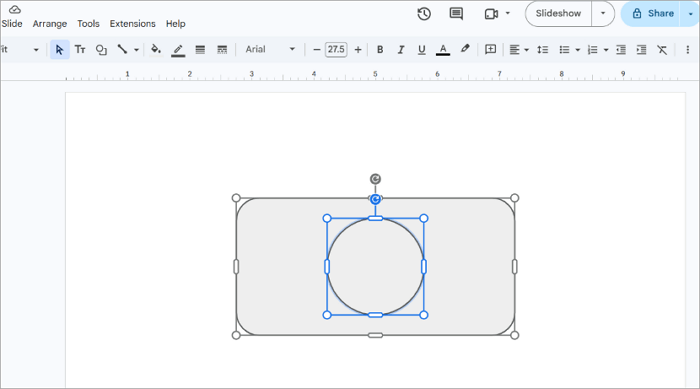Viewport: 700px width, 389px height.
Task: Open the Fill color bucket
Action: (x=155, y=50)
